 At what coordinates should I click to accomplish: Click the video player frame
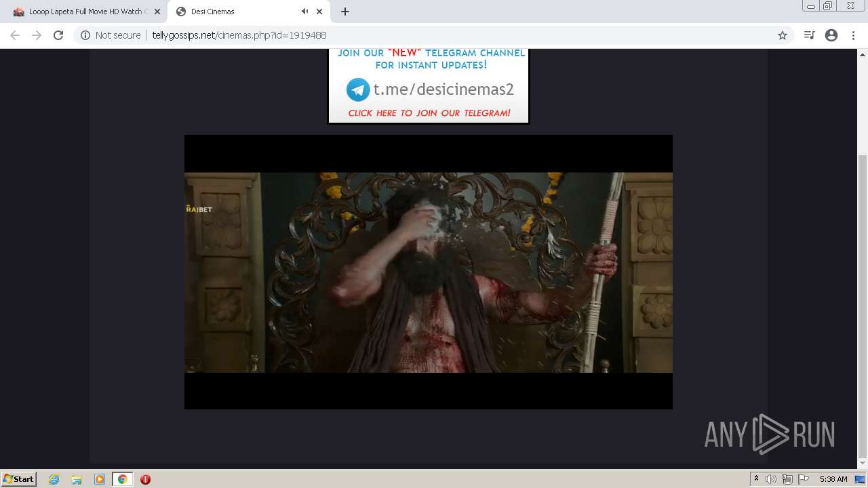point(429,272)
